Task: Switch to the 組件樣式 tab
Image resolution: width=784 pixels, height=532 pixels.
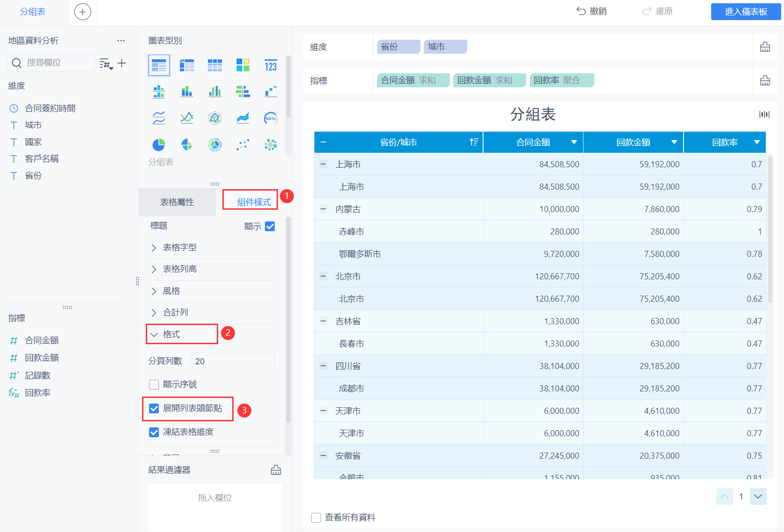Action: click(x=254, y=202)
